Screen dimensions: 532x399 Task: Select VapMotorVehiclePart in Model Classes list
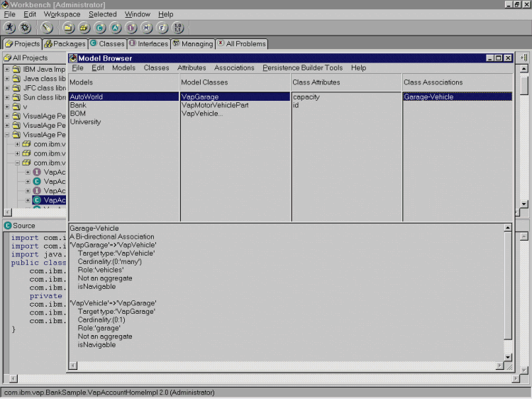coord(215,105)
